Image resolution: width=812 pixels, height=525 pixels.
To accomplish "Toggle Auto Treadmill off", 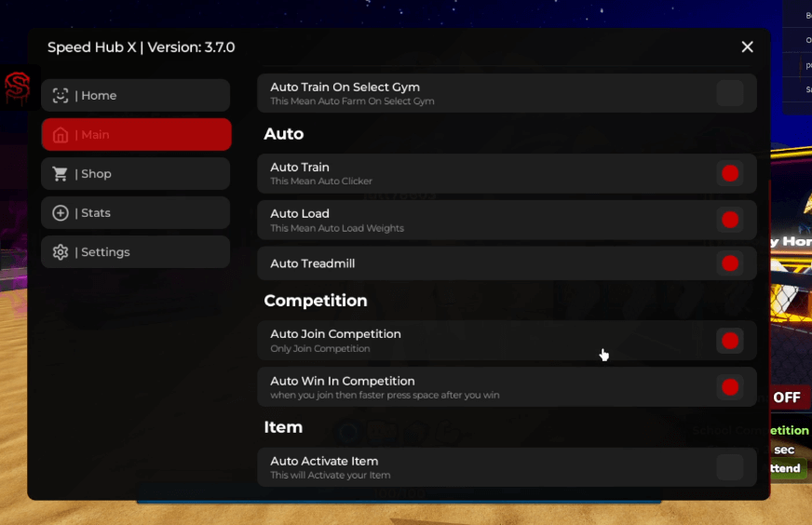I will pyautogui.click(x=730, y=263).
